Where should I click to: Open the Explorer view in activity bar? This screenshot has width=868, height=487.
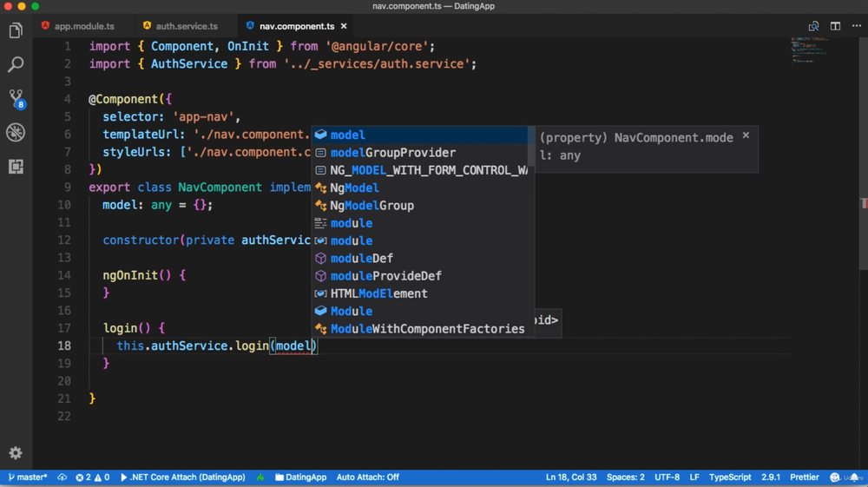(16, 30)
